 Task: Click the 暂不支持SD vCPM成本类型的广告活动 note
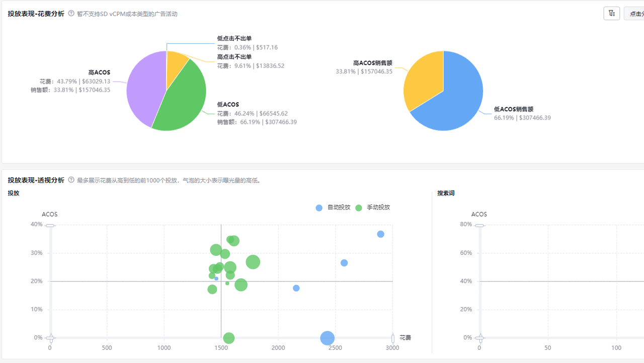(127, 14)
